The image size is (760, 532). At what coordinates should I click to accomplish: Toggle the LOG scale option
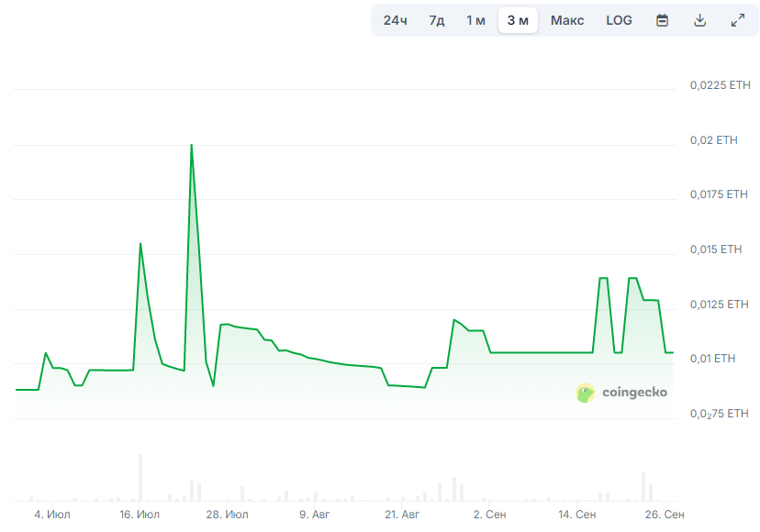coord(619,20)
